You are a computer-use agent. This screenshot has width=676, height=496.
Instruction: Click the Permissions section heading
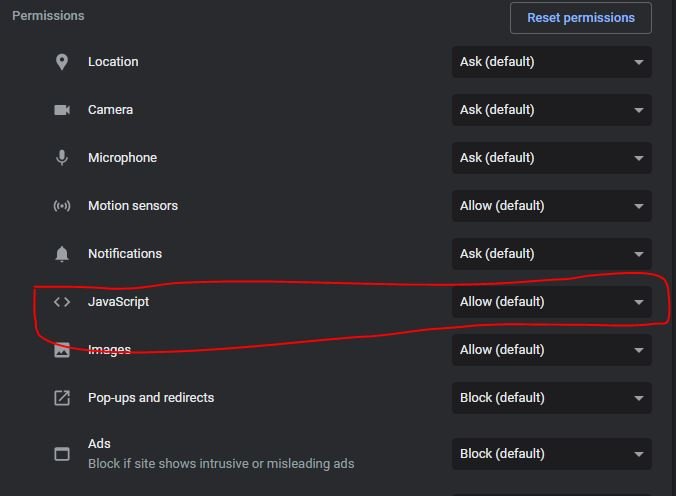pyautogui.click(x=48, y=16)
